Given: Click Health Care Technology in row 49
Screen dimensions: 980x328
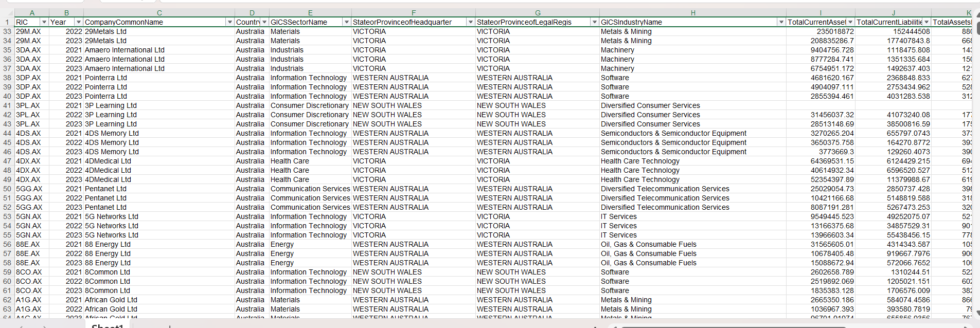Looking at the screenshot, I should click(x=640, y=179).
